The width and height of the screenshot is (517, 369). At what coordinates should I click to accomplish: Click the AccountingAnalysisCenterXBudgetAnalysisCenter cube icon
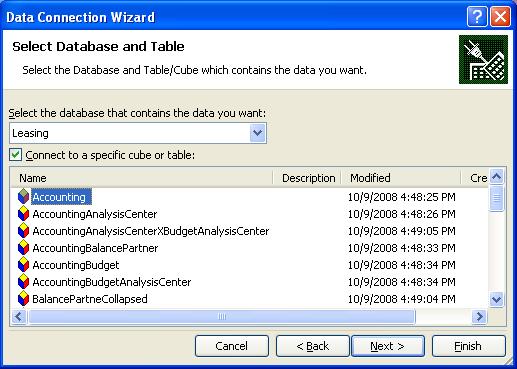[x=23, y=231]
